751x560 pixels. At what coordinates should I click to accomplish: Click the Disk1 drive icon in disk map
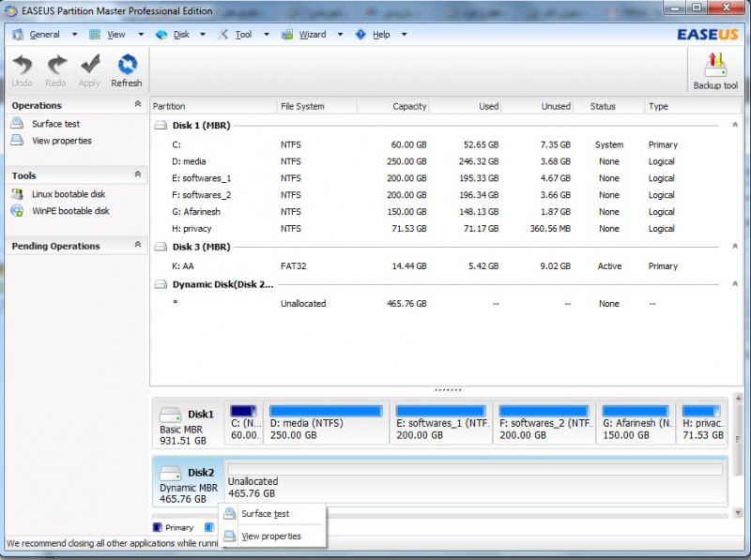(x=170, y=415)
